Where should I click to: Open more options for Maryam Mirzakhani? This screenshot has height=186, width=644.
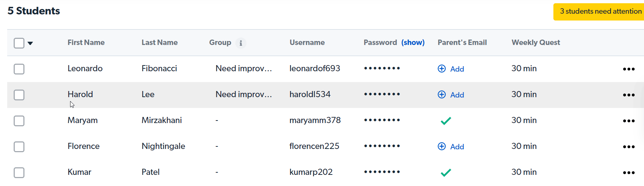click(x=629, y=121)
